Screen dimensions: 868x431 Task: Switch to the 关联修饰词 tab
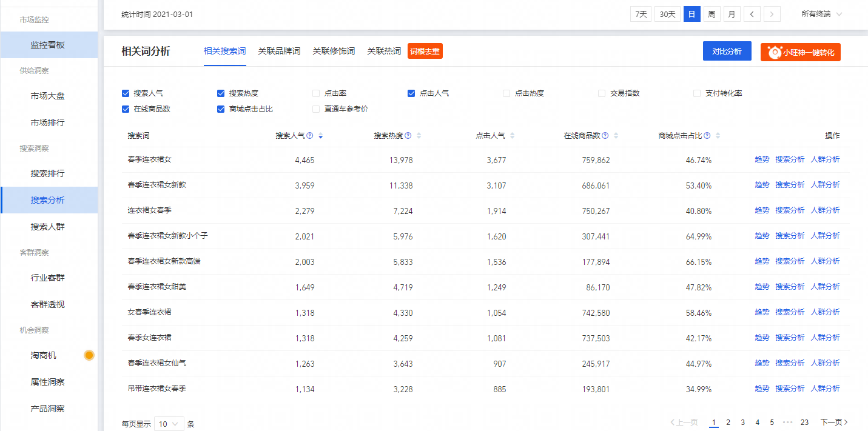point(334,52)
